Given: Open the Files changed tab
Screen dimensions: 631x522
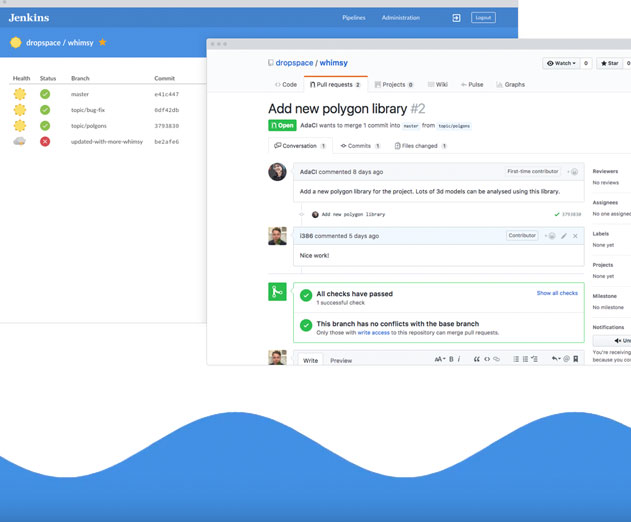Looking at the screenshot, I should (421, 146).
